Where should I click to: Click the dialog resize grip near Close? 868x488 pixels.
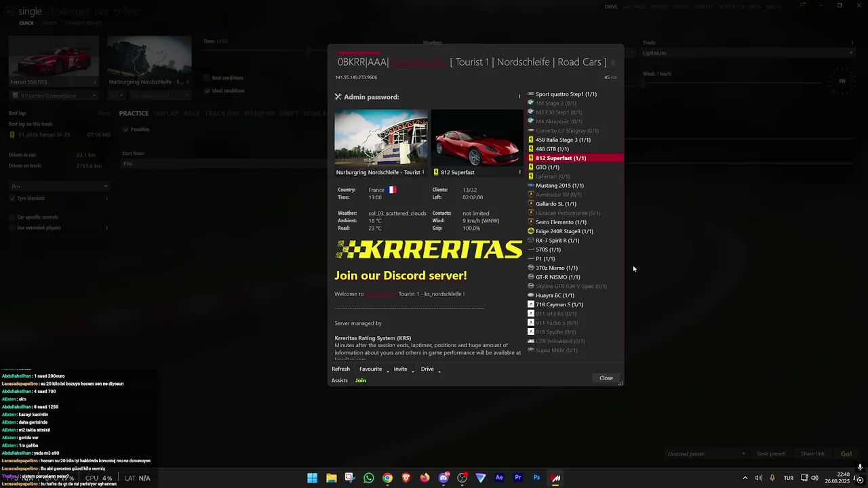(x=620, y=383)
